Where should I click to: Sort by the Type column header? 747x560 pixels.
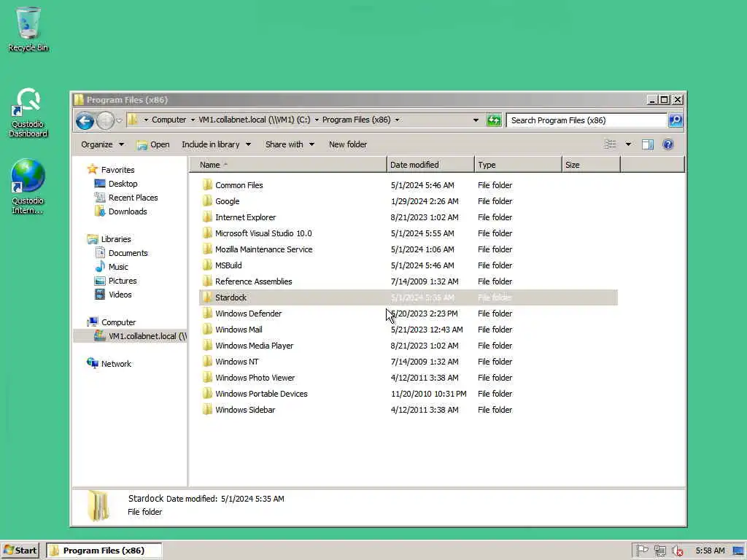coord(519,165)
